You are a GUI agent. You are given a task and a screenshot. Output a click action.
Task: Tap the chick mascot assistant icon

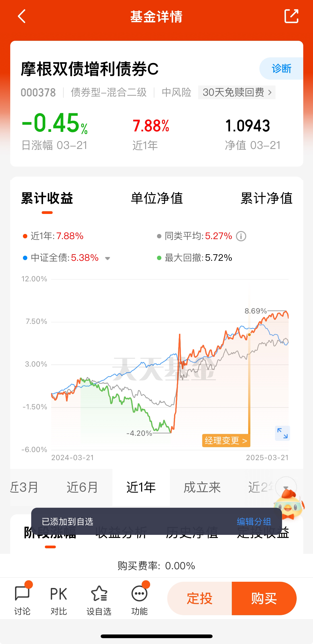[289, 504]
